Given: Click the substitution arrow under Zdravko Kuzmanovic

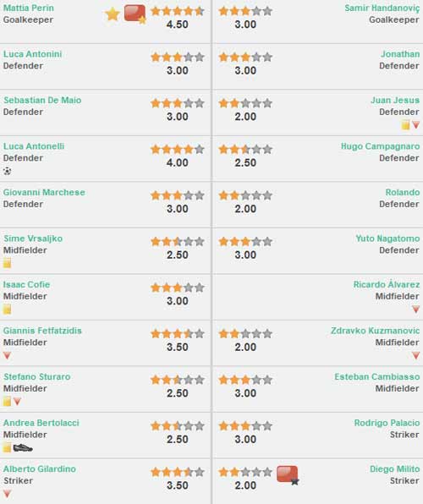Looking at the screenshot, I should [x=416, y=355].
